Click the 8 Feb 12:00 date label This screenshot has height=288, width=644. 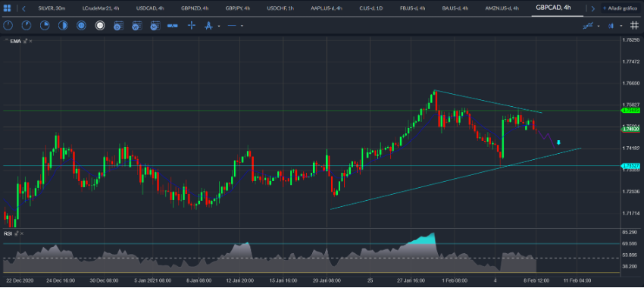pyautogui.click(x=536, y=280)
